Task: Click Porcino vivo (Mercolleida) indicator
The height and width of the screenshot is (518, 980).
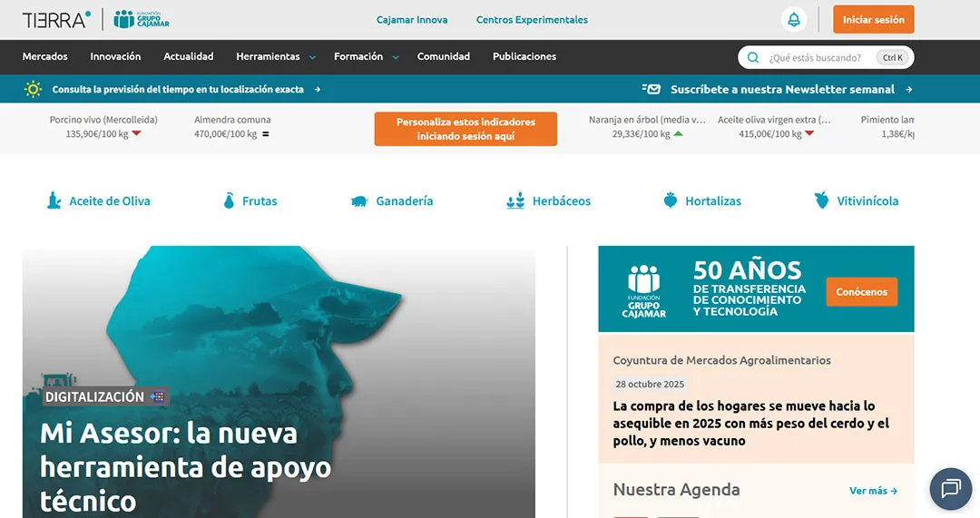Action: pos(103,126)
